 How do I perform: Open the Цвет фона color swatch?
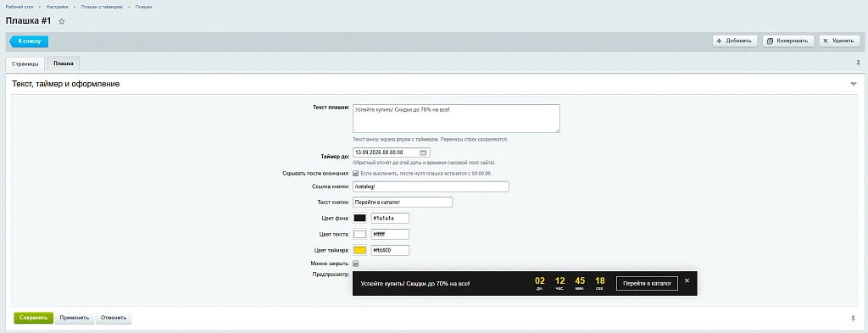[359, 218]
